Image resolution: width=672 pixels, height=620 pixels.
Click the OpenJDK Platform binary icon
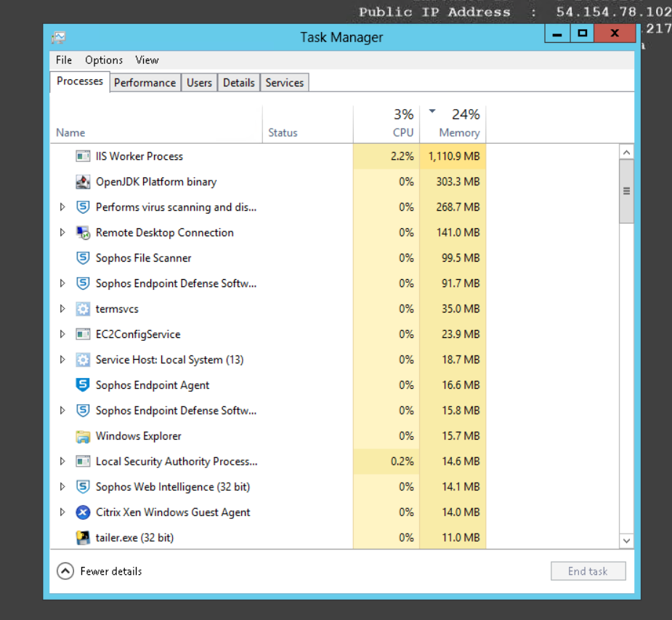click(x=83, y=182)
